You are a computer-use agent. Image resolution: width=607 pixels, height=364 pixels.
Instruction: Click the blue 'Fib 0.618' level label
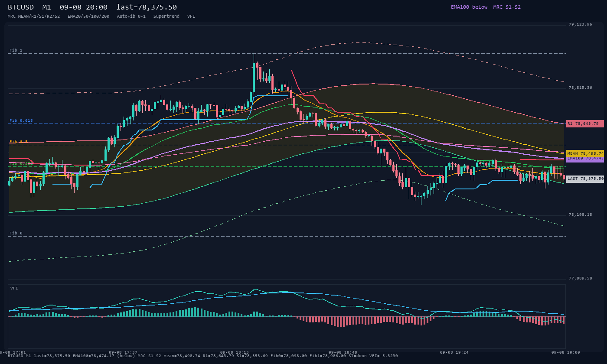(x=21, y=120)
